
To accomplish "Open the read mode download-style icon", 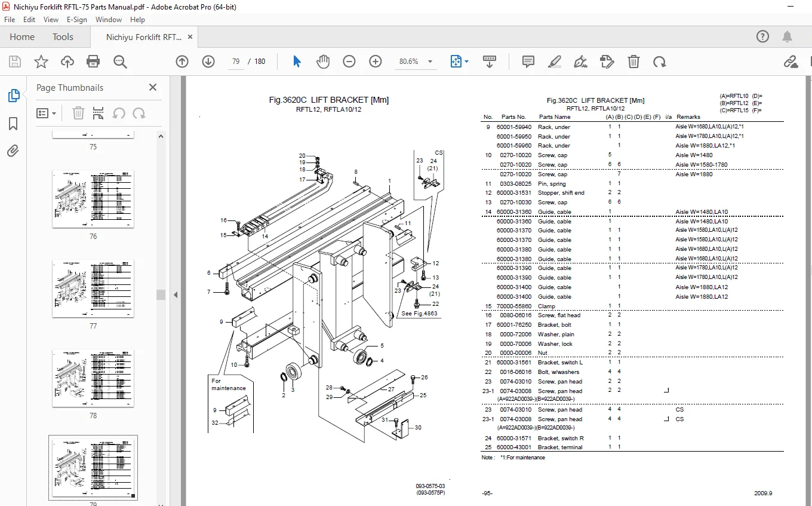I will [490, 62].
